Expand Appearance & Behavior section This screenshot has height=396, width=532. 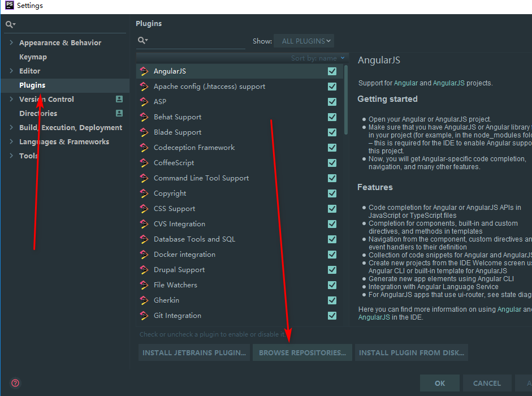(x=11, y=42)
